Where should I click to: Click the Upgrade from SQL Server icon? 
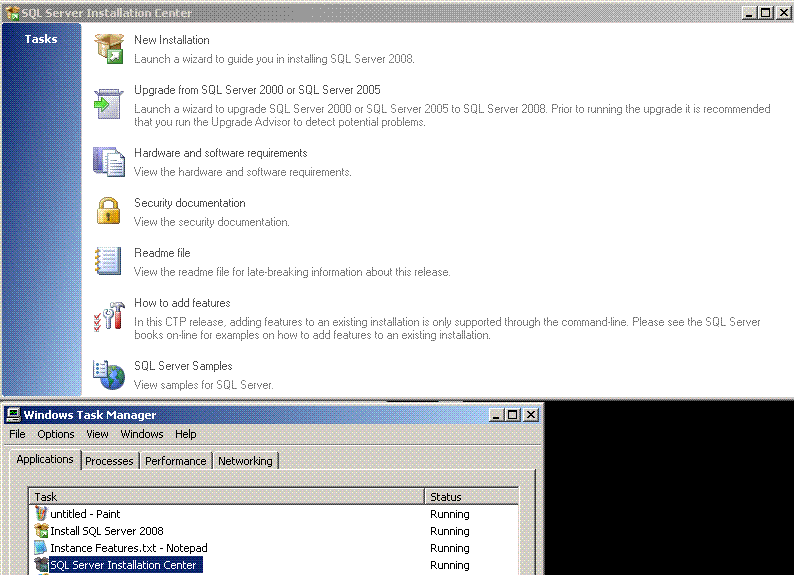[x=108, y=104]
